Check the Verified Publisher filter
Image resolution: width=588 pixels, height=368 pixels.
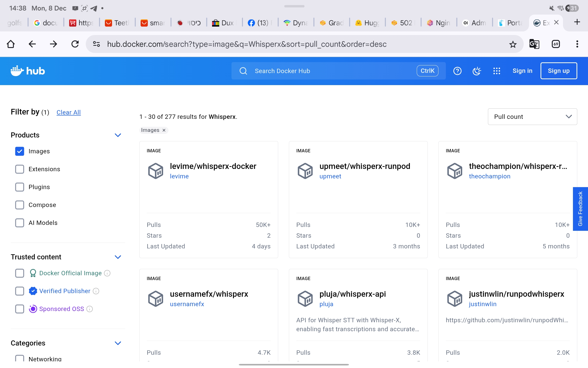coord(20,291)
